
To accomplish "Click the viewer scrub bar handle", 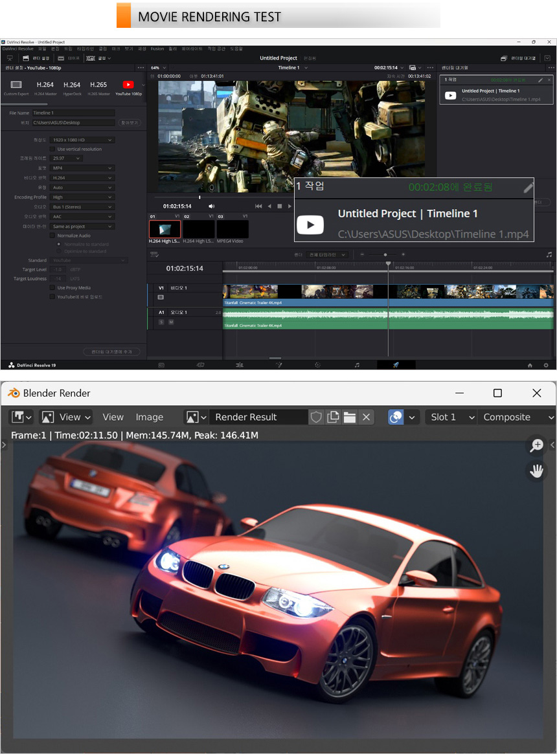I will pyautogui.click(x=199, y=197).
